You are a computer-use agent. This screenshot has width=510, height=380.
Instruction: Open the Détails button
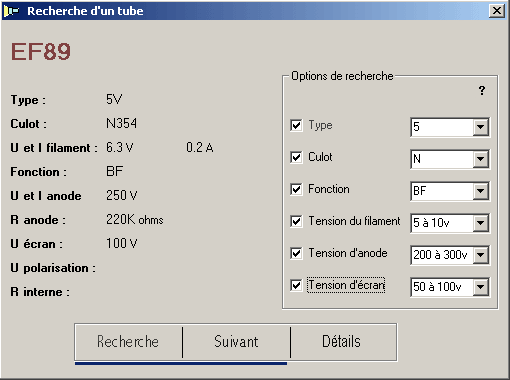click(343, 342)
